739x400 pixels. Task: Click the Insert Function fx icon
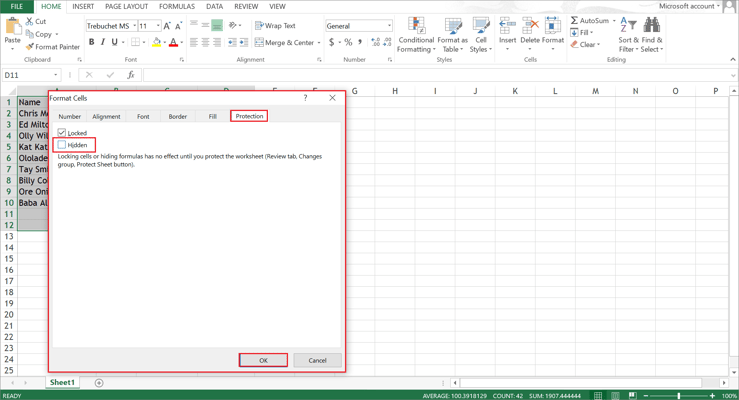pos(131,75)
